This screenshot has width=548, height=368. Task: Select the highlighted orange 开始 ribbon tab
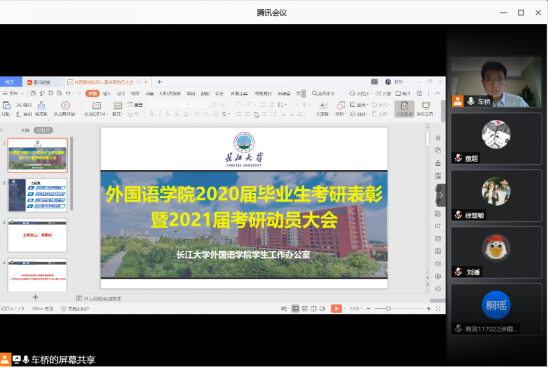[x=92, y=93]
